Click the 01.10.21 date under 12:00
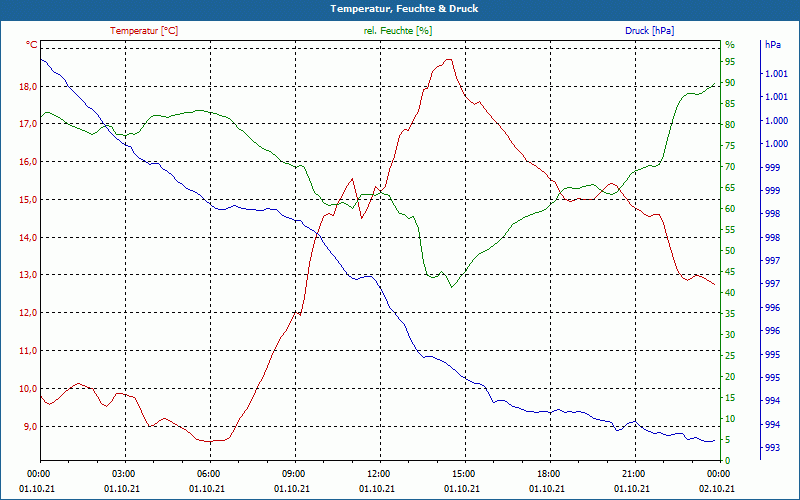This screenshot has height=500, width=800. pyautogui.click(x=377, y=488)
